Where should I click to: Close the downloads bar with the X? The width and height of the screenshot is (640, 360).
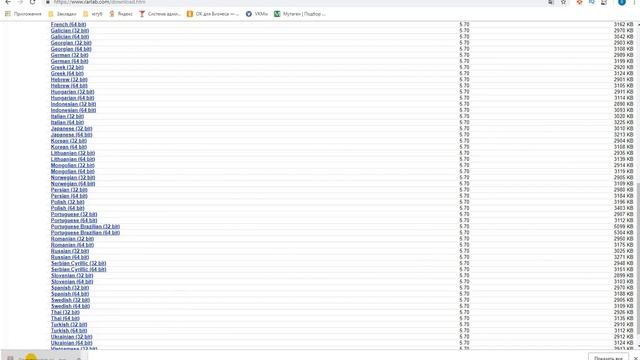click(636, 358)
